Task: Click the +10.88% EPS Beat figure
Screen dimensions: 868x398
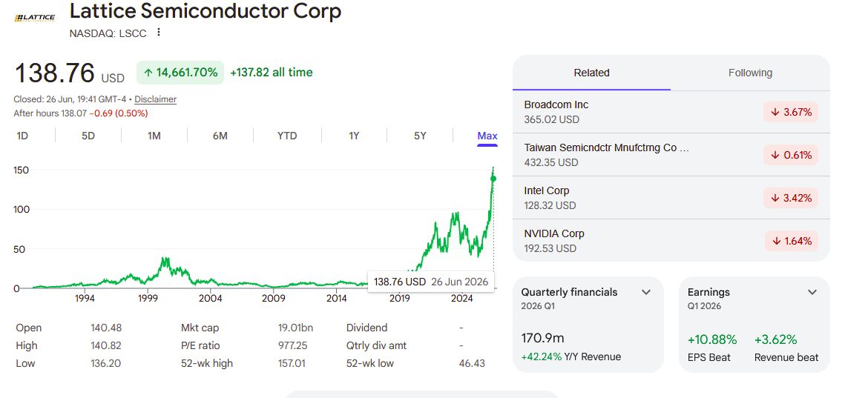Action: [x=712, y=339]
